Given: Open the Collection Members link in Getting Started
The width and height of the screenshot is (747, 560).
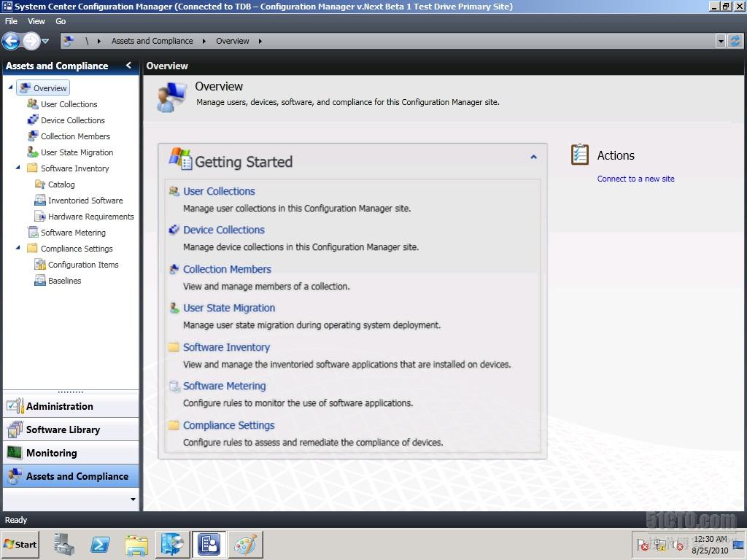Looking at the screenshot, I should pyautogui.click(x=228, y=269).
